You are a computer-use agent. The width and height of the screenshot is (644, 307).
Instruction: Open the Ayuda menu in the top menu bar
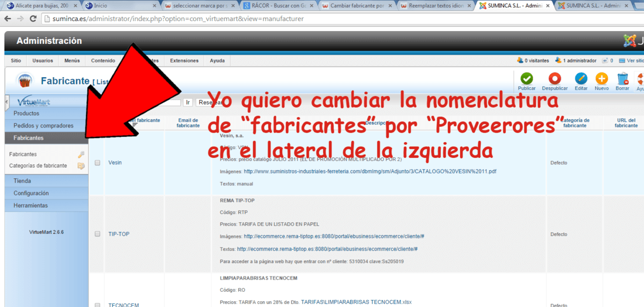coord(217,60)
